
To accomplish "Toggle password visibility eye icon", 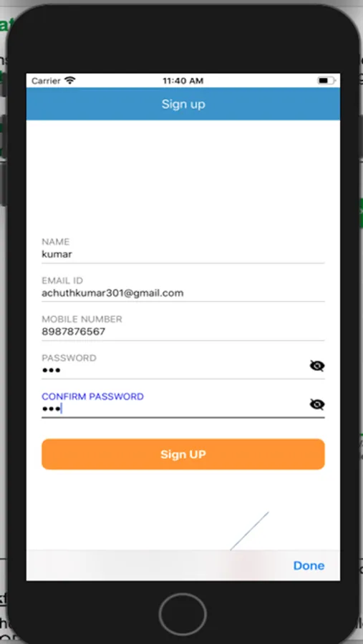I will click(317, 366).
